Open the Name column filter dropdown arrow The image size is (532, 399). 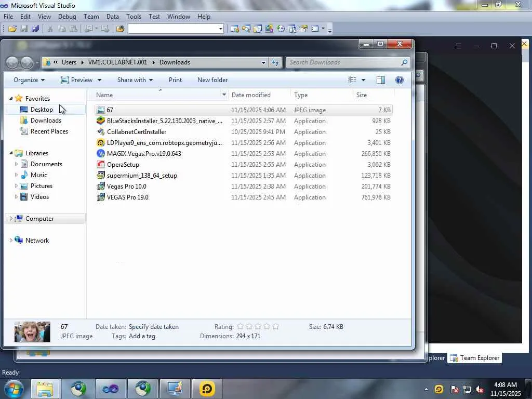coord(224,95)
